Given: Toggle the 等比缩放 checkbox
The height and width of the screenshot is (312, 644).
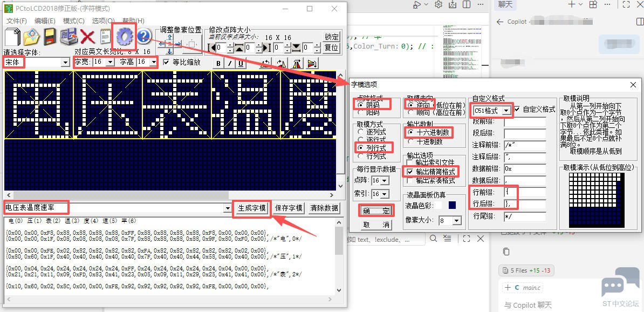Looking at the screenshot, I should pos(166,63).
